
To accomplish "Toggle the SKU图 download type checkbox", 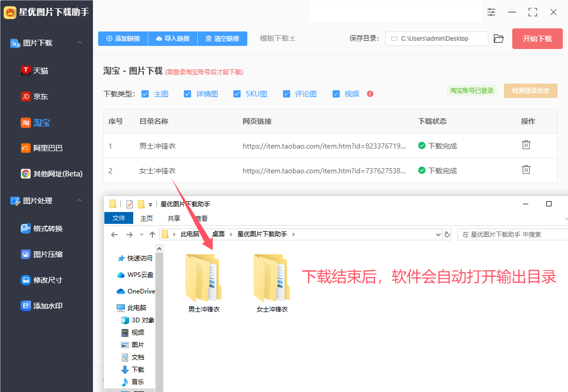I will (x=237, y=94).
